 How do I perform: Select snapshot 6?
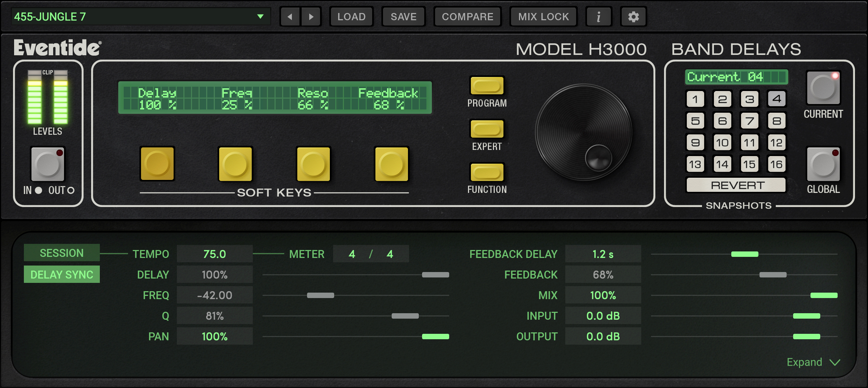(722, 121)
